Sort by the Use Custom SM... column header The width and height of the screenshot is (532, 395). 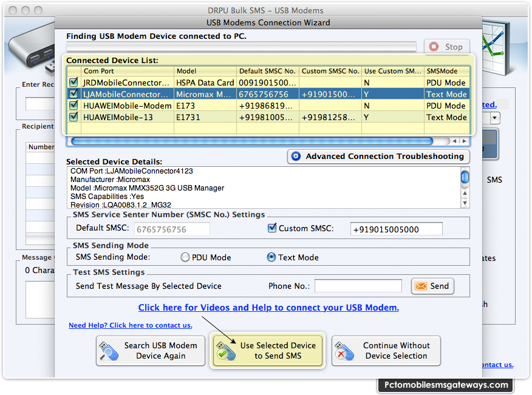click(393, 71)
